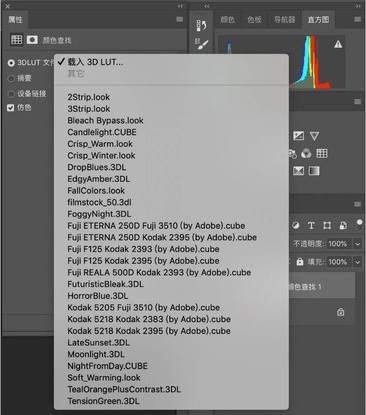Toggle the 仿色 checkbox
This screenshot has width=366, height=415.
tap(11, 108)
